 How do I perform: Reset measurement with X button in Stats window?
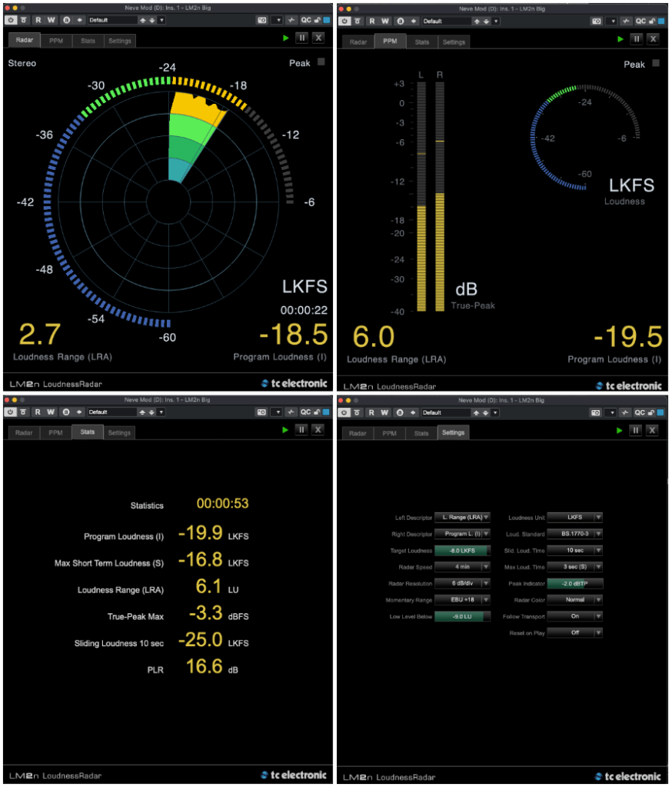pos(318,429)
